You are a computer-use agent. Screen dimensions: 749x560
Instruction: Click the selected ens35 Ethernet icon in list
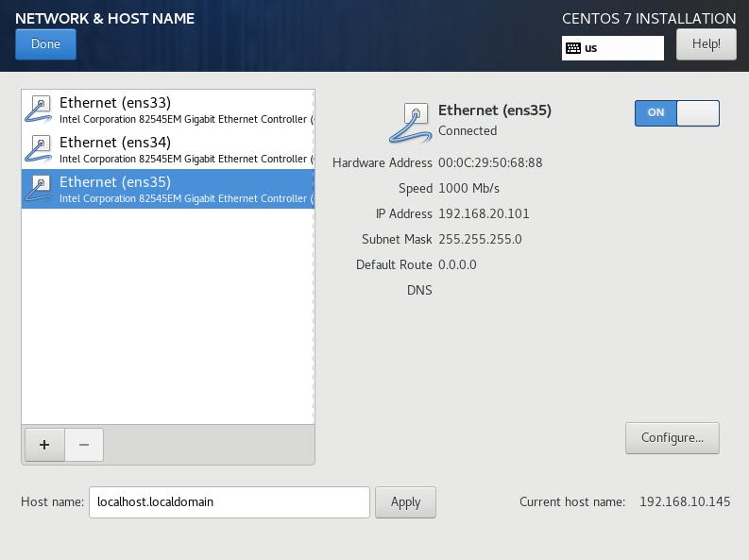pyautogui.click(x=40, y=189)
